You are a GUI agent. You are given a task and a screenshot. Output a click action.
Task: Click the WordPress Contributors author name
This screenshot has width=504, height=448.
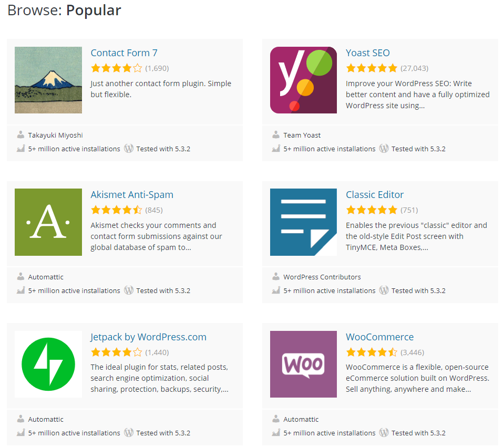[x=322, y=277]
